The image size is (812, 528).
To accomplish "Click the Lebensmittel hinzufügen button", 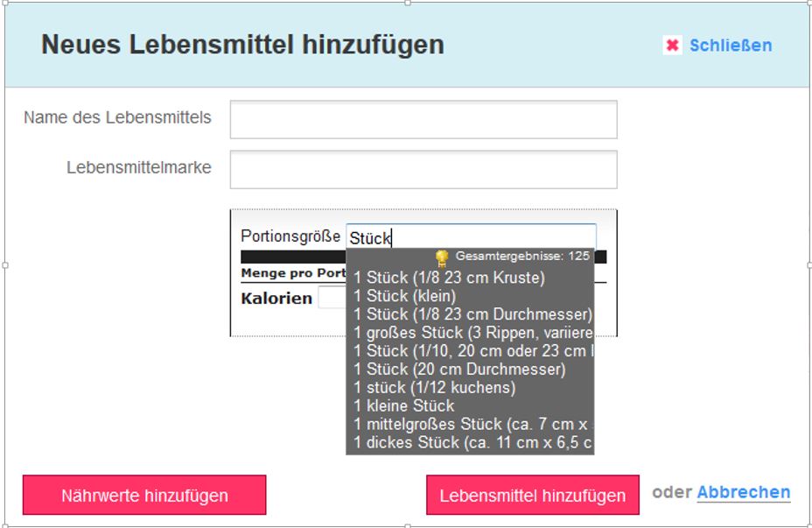I will pyautogui.click(x=532, y=495).
